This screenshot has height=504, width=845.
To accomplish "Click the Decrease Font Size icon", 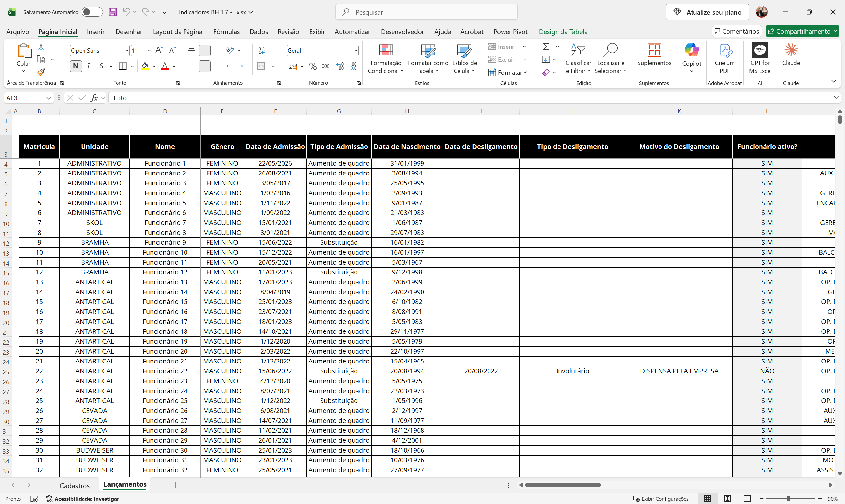I will click(172, 50).
